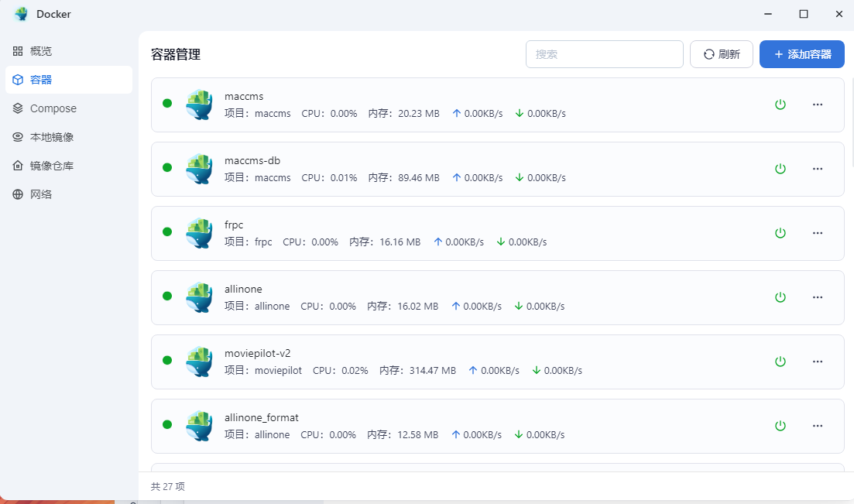Click the allinone container whale icon
Viewport: 854px width, 504px height.
click(x=199, y=297)
